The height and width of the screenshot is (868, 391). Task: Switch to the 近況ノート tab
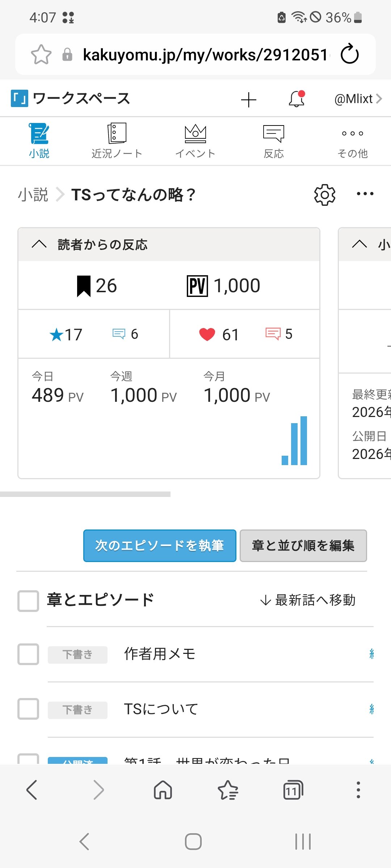point(117,141)
